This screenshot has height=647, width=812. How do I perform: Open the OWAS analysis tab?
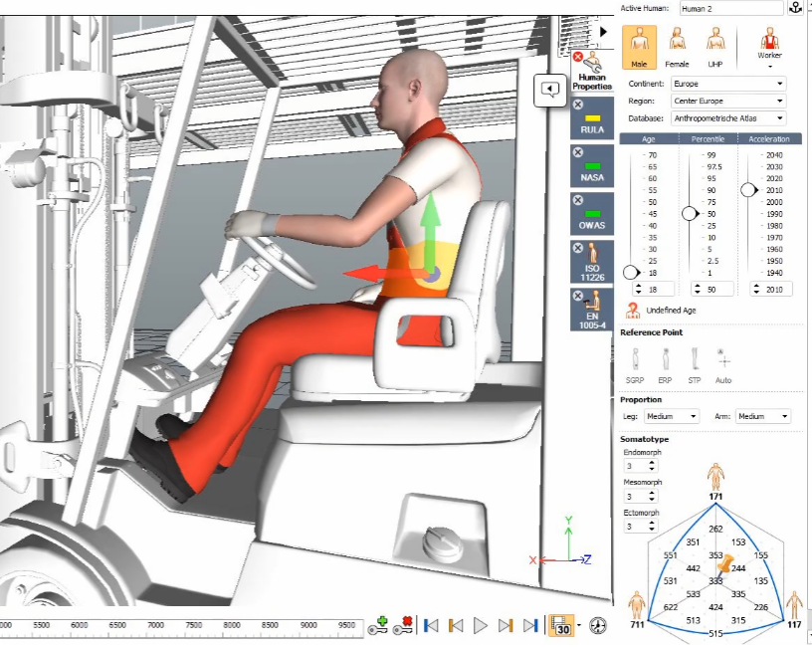point(592,213)
